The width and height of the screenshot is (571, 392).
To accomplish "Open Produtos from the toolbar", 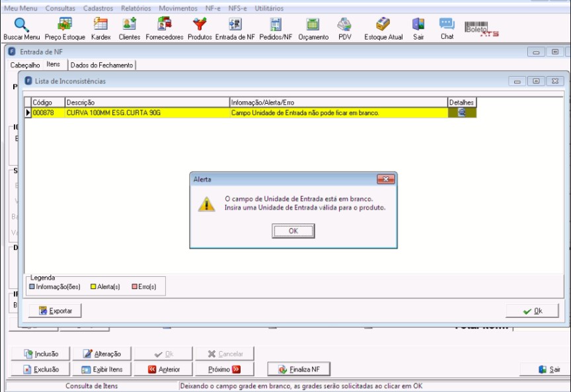I will pyautogui.click(x=200, y=29).
